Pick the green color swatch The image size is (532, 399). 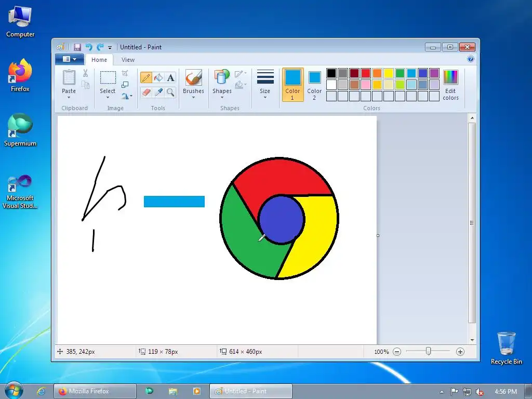click(400, 73)
